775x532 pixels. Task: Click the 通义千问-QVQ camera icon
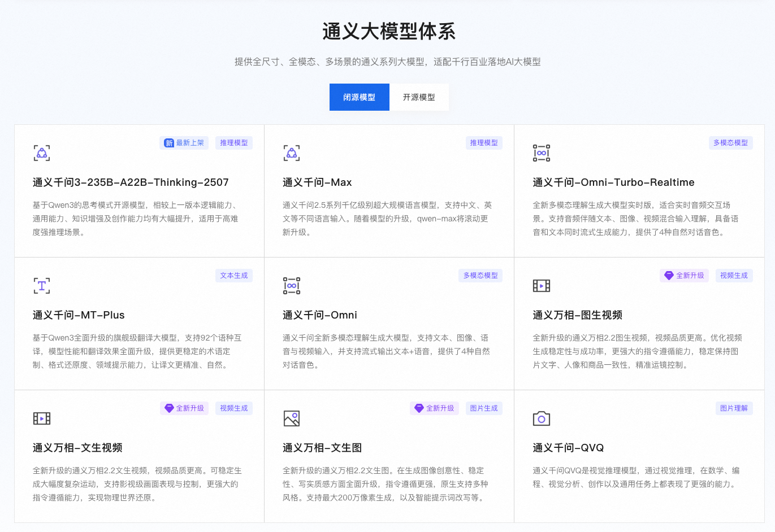coord(542,418)
